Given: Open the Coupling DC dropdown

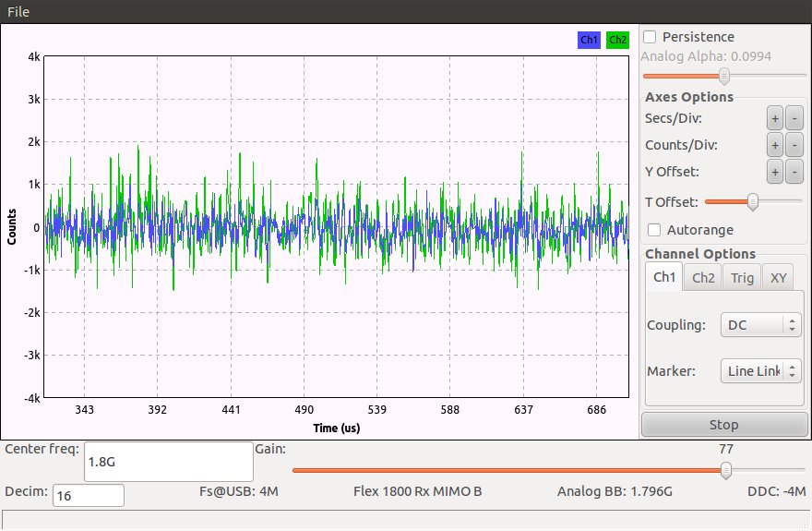Looking at the screenshot, I should coord(761,325).
